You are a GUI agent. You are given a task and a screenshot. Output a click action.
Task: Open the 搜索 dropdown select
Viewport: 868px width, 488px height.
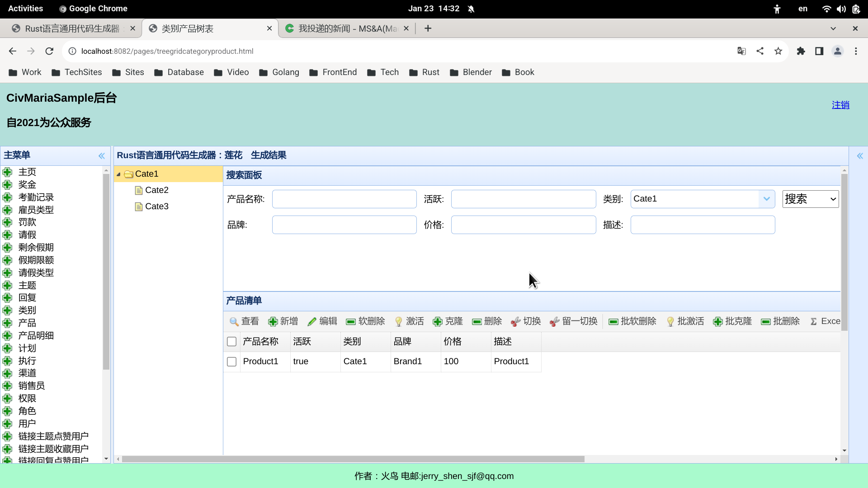tap(810, 199)
